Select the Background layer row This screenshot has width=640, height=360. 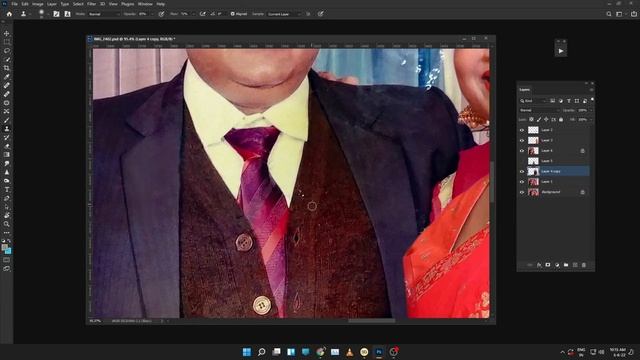tap(554, 192)
